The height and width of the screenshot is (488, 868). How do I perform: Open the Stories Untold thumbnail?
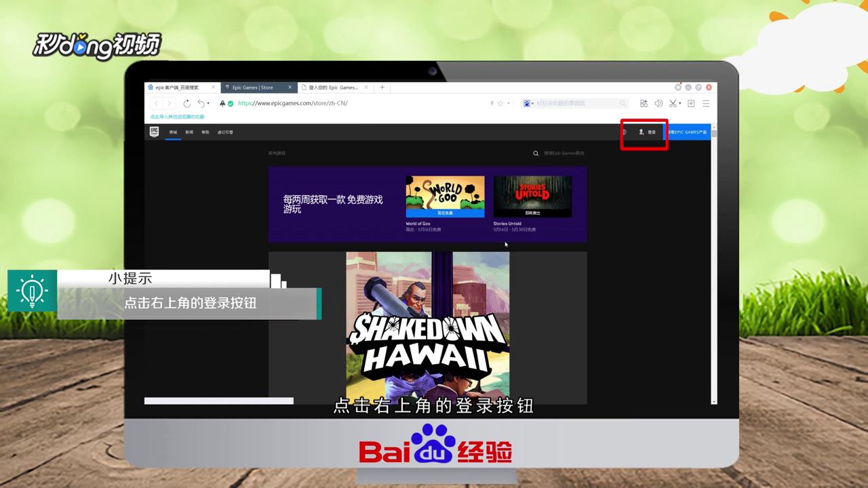[x=532, y=197]
